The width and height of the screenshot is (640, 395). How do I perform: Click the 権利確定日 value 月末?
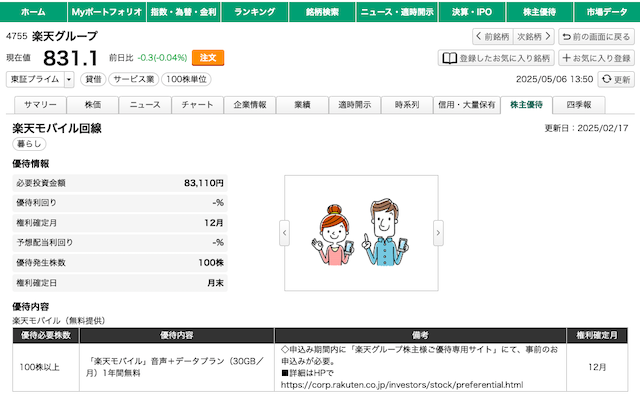pos(216,283)
